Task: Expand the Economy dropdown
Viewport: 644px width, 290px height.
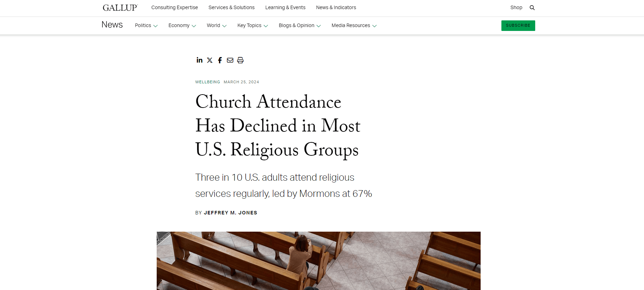Action: [182, 26]
